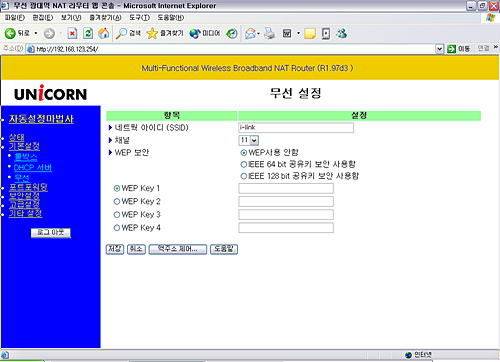Open the Help menu (도움말)

tap(171, 18)
